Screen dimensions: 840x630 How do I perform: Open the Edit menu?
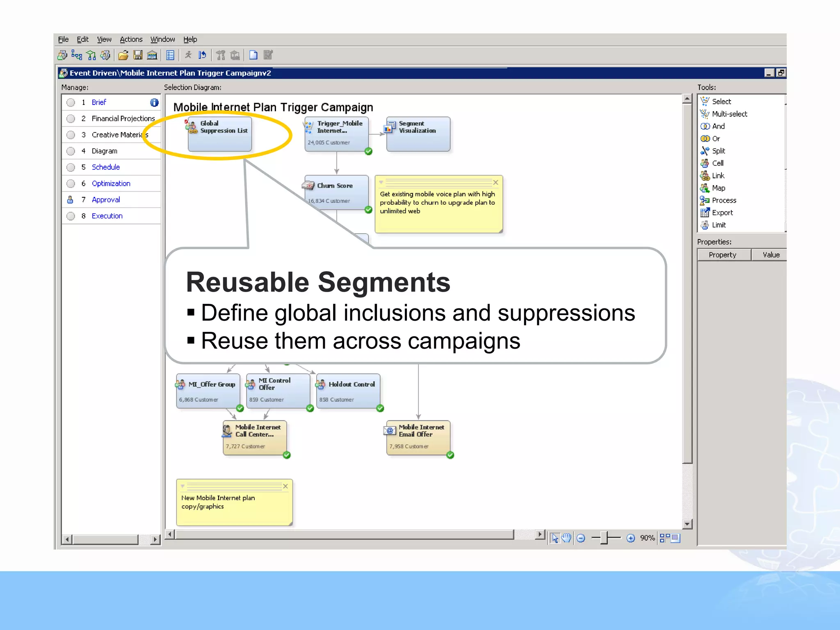pos(82,39)
